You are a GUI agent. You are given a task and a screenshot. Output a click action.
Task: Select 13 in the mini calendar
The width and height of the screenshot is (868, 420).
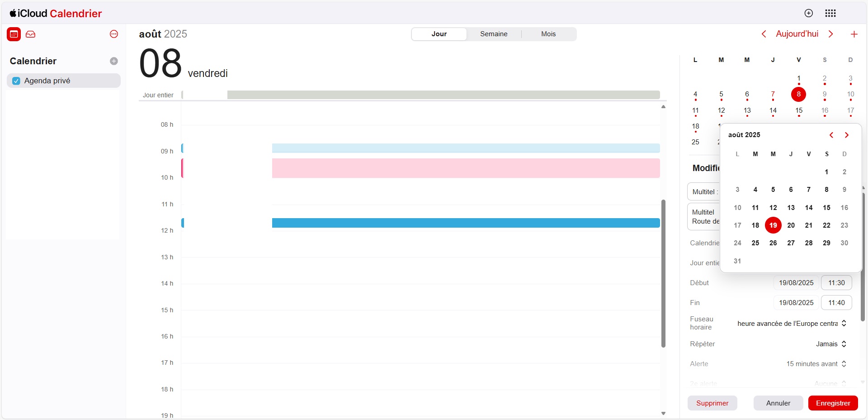pyautogui.click(x=747, y=110)
